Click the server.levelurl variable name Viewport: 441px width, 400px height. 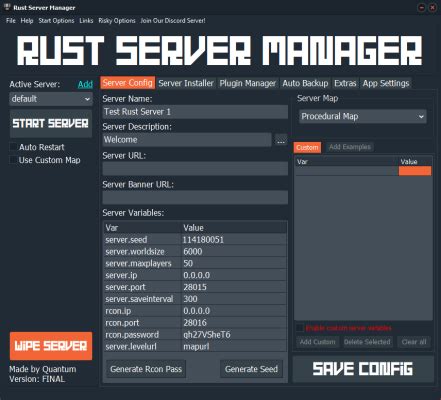(131, 347)
